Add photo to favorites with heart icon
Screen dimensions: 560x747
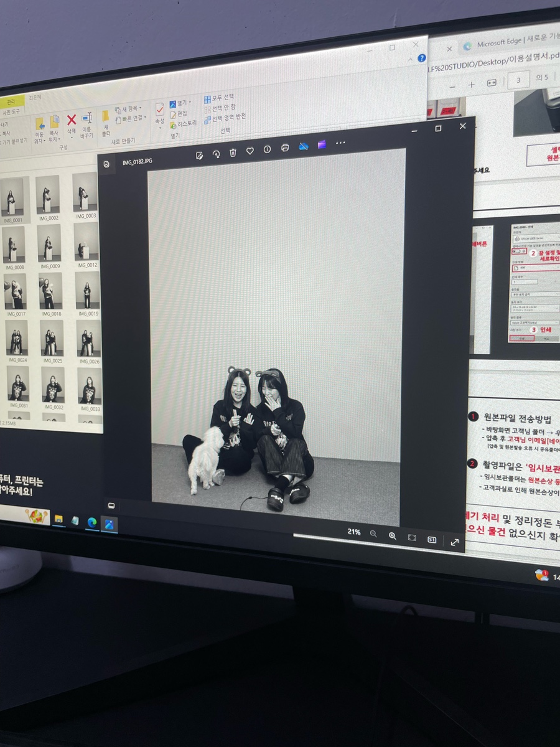tap(250, 151)
